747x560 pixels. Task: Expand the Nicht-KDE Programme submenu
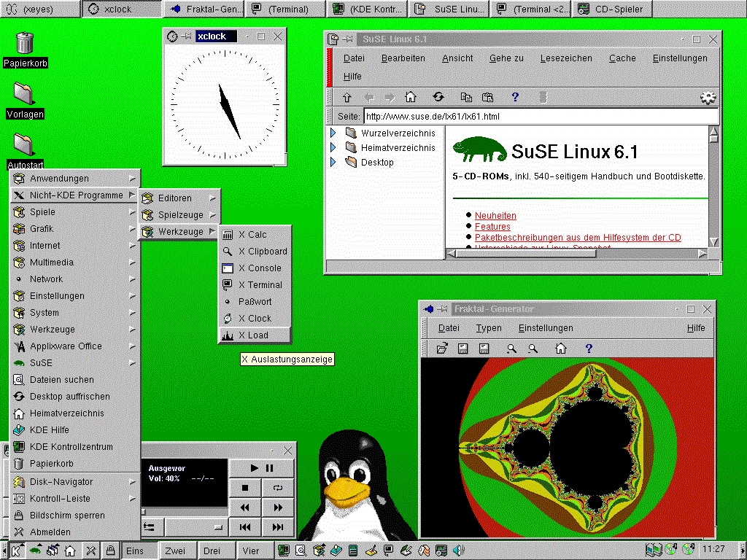pyautogui.click(x=73, y=195)
